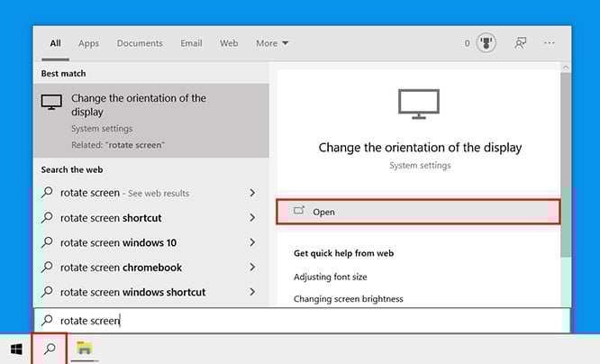This screenshot has height=364, width=600.
Task: Click the large monitor icon in preview pane
Action: coord(418,106)
